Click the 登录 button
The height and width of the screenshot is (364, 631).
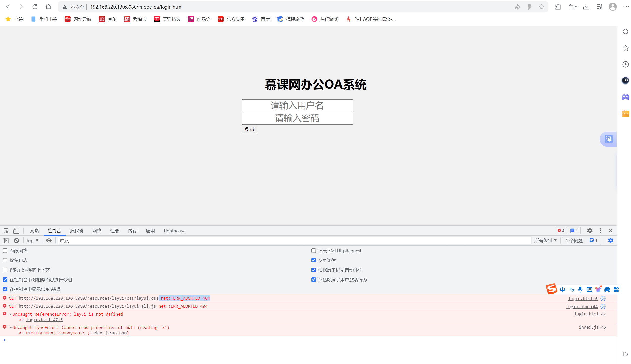[249, 129]
